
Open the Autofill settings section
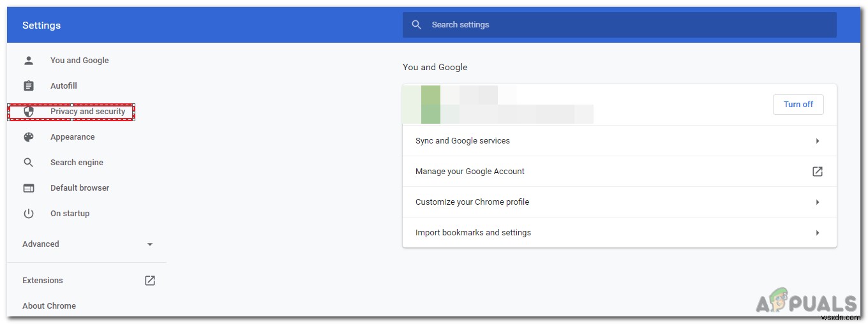coord(64,86)
